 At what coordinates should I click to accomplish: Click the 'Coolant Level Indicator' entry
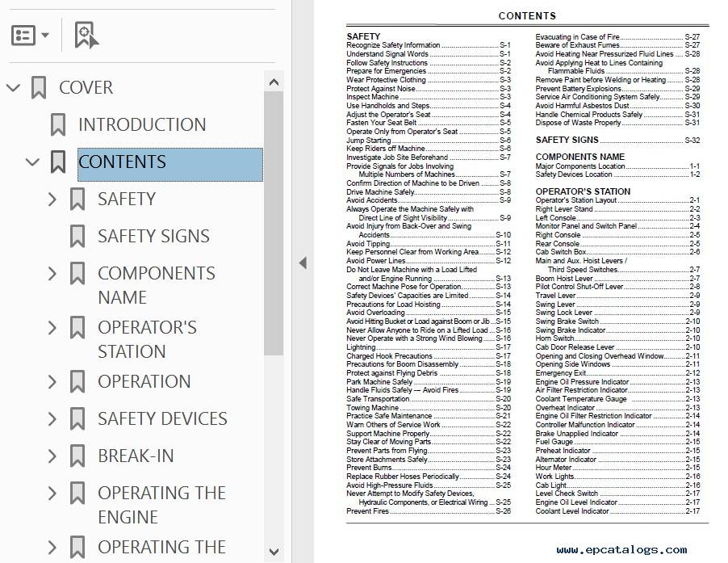coord(617,511)
